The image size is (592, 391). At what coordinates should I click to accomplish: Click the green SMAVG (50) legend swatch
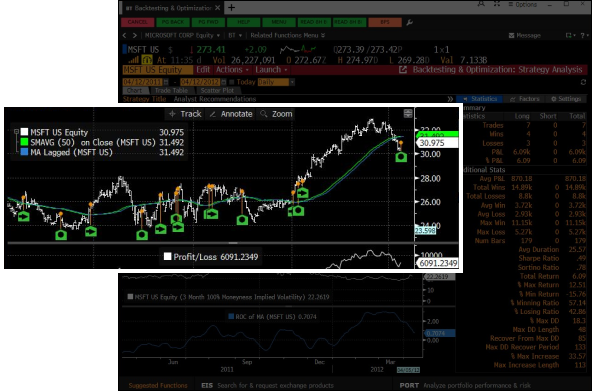click(25, 142)
